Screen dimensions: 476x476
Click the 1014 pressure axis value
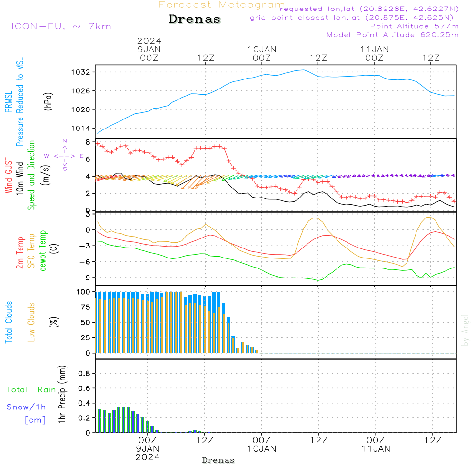point(81,129)
